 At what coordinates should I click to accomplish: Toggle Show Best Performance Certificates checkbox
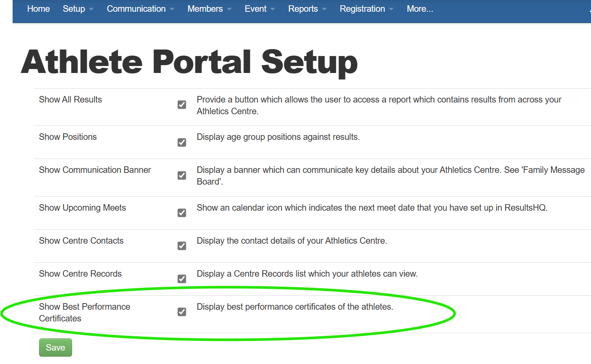coord(182,312)
